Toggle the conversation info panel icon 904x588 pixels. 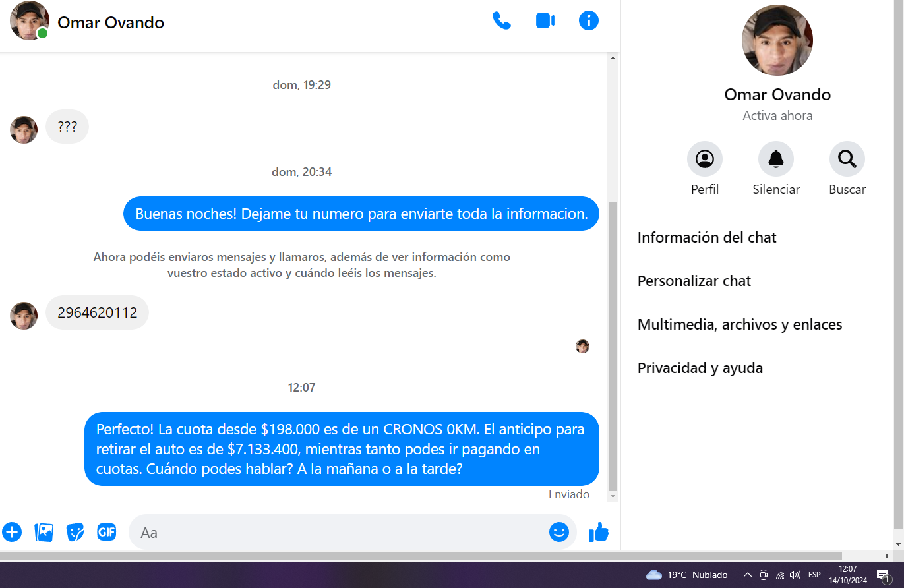pyautogui.click(x=588, y=21)
